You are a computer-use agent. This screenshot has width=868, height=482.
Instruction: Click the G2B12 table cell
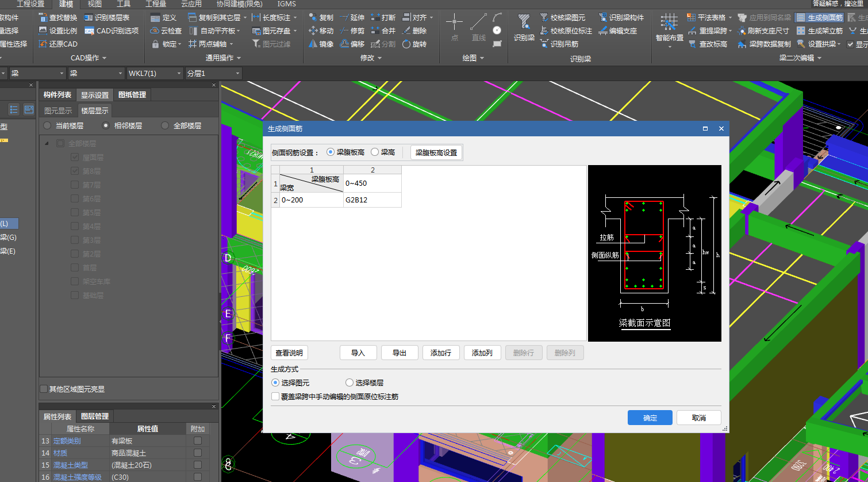372,200
